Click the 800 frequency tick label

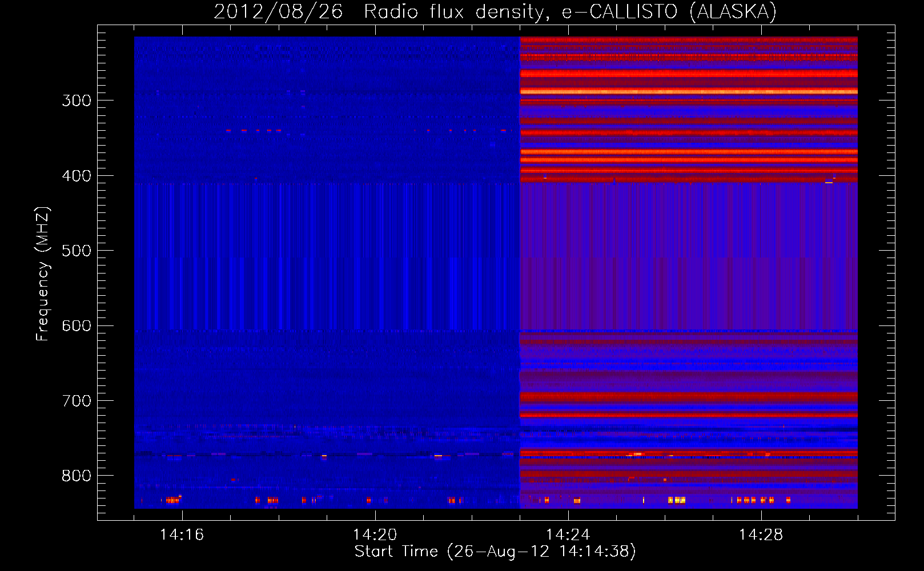(x=77, y=476)
